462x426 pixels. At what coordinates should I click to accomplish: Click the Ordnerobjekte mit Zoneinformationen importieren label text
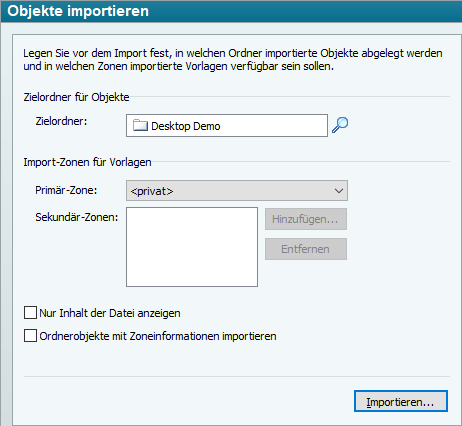pyautogui.click(x=158, y=336)
